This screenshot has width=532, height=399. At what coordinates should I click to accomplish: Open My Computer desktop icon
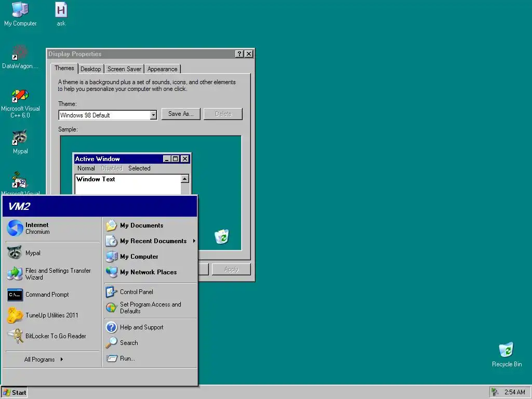pos(20,14)
